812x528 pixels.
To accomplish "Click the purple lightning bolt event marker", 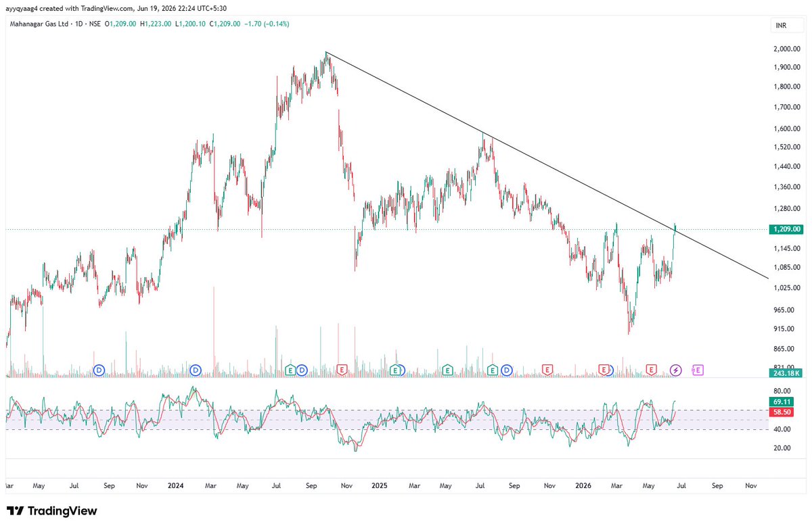I will click(676, 370).
